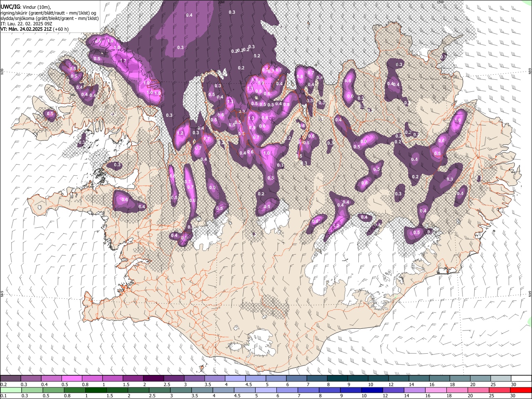Select the dark teal swatch labelled 8 in top row
Screen dimensions: 532x399
tap(337, 378)
